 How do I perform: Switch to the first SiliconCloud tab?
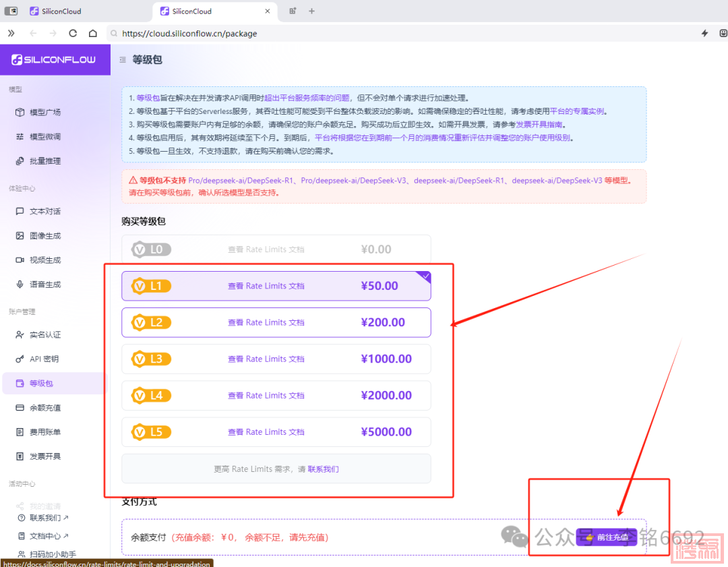click(x=61, y=11)
